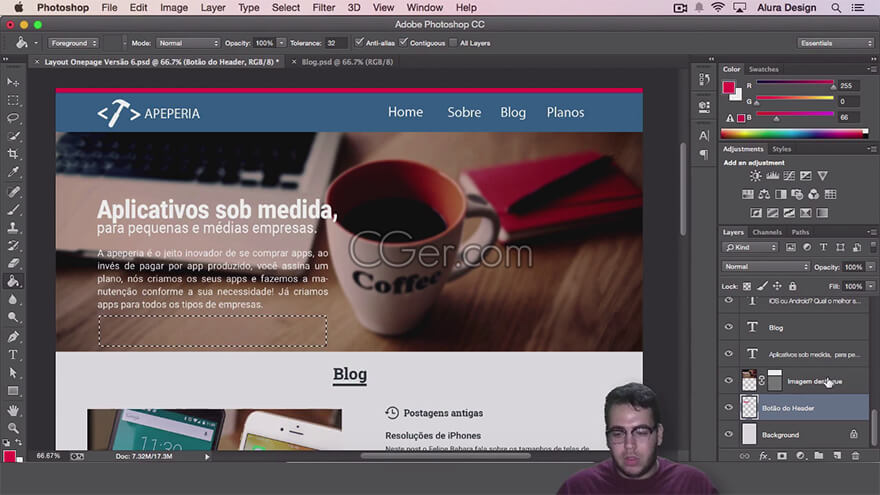Viewport: 880px width, 495px height.
Task: Adjust the R color slider
Action: click(795, 84)
